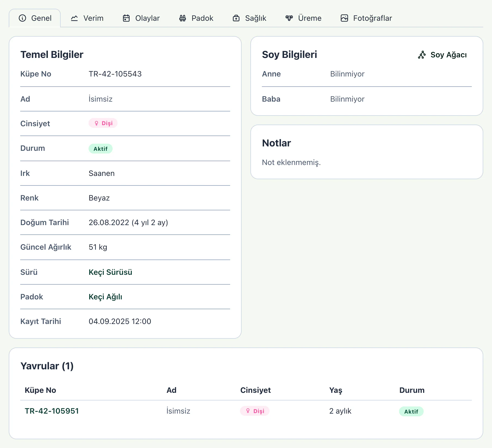Click the female symbol in Cinsiyet badge
The width and height of the screenshot is (492, 448).
(96, 123)
